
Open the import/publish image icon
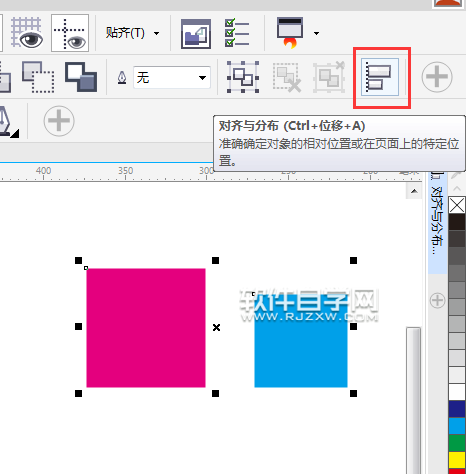pos(196,33)
